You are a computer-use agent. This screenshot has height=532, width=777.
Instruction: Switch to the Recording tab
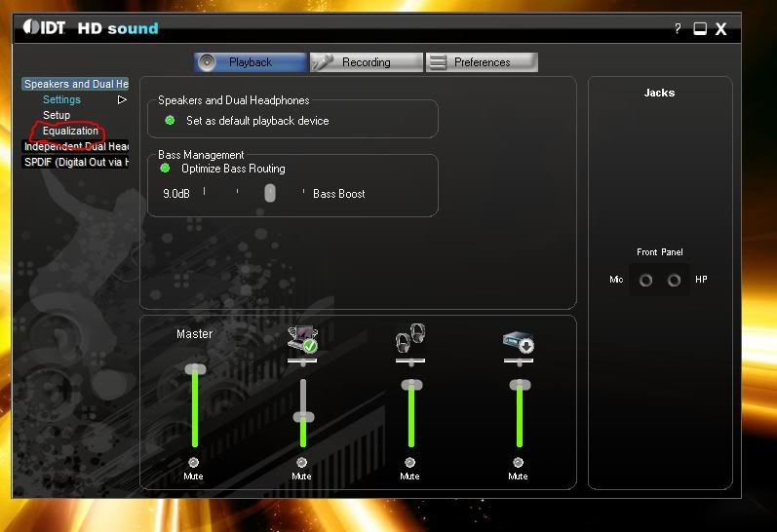click(x=367, y=62)
